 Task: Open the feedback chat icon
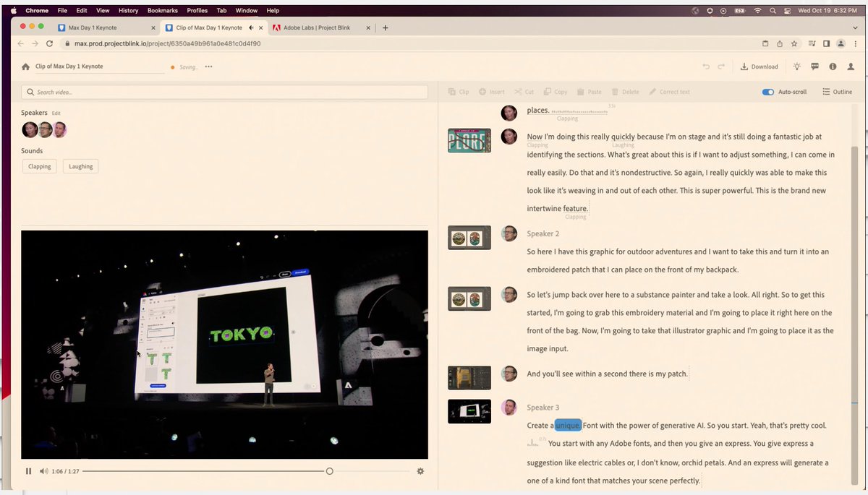814,66
